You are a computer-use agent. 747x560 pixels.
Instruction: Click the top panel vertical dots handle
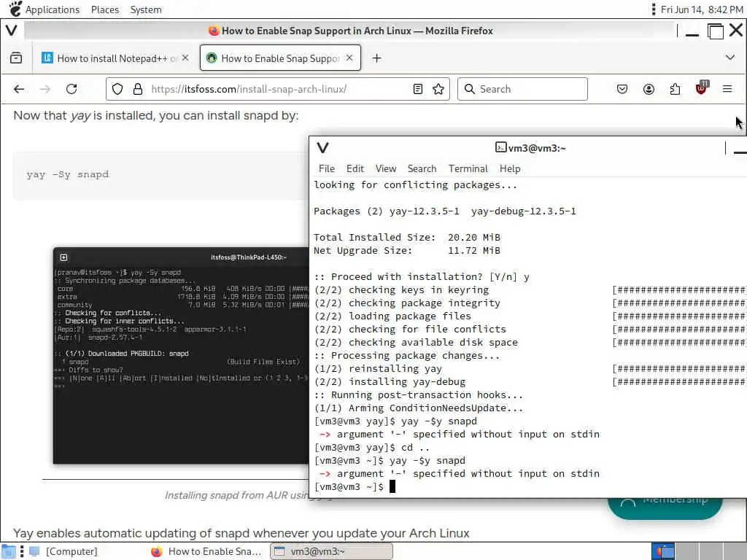click(x=653, y=9)
